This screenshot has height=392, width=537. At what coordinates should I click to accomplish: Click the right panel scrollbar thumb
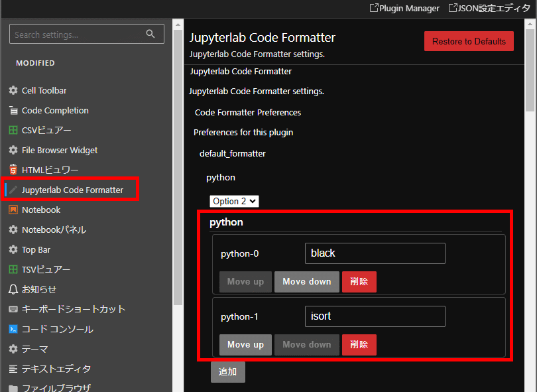530,70
